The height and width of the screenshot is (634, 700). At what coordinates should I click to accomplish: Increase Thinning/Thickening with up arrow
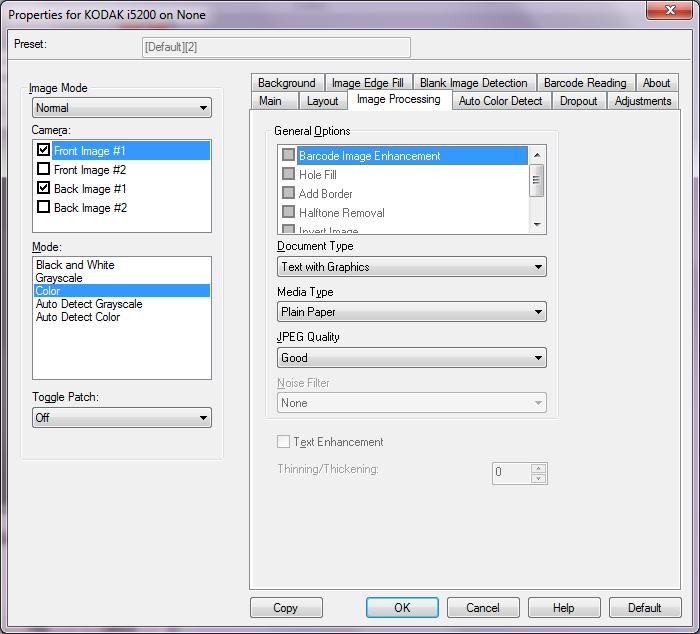pos(538,468)
